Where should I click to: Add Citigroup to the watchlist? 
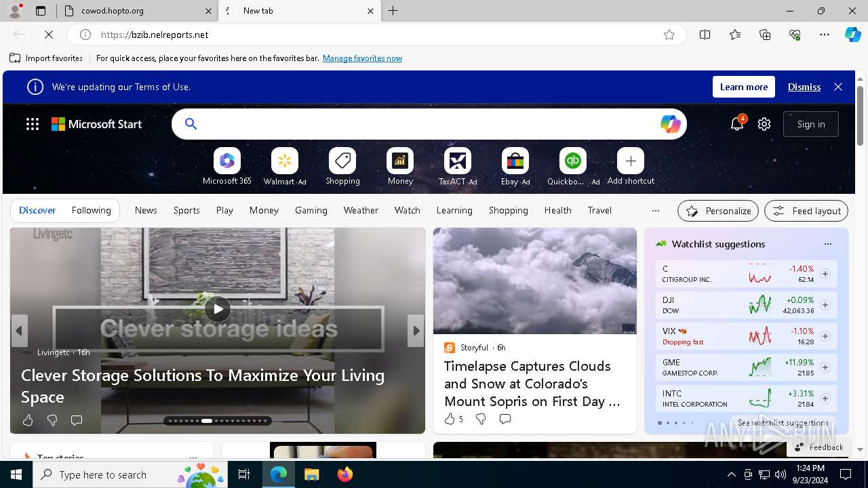coord(825,274)
